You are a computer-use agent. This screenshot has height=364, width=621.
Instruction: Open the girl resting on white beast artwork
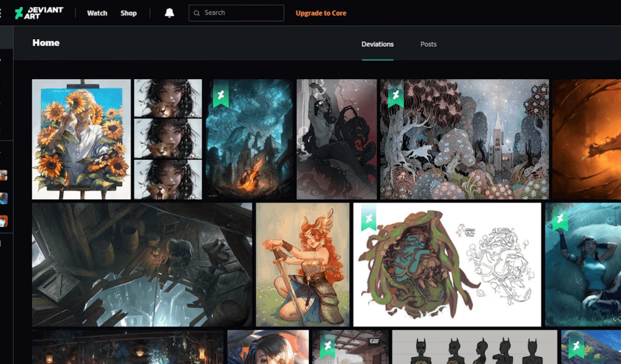(583, 264)
